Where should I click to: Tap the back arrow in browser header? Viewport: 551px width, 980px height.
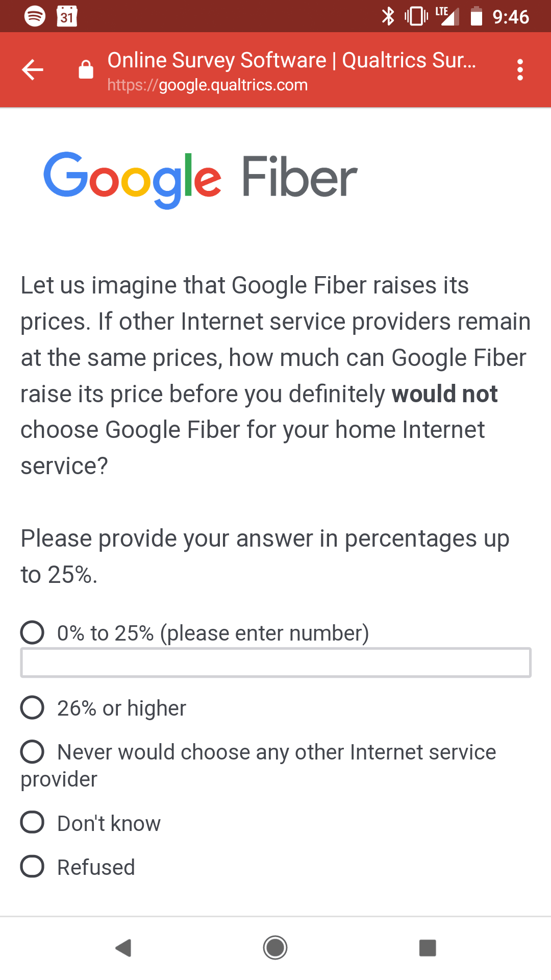point(33,70)
